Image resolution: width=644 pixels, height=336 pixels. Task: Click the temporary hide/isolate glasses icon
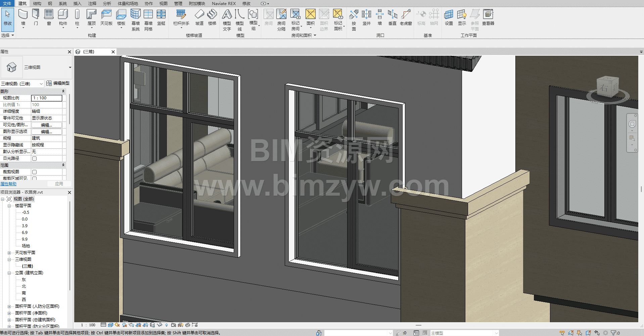tap(159, 325)
